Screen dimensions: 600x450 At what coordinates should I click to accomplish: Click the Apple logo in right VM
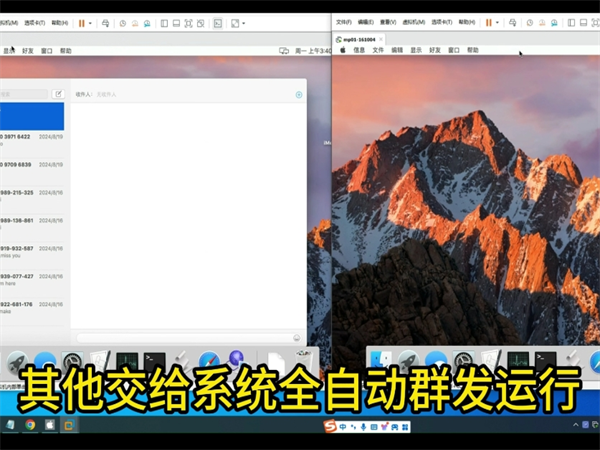[x=342, y=50]
